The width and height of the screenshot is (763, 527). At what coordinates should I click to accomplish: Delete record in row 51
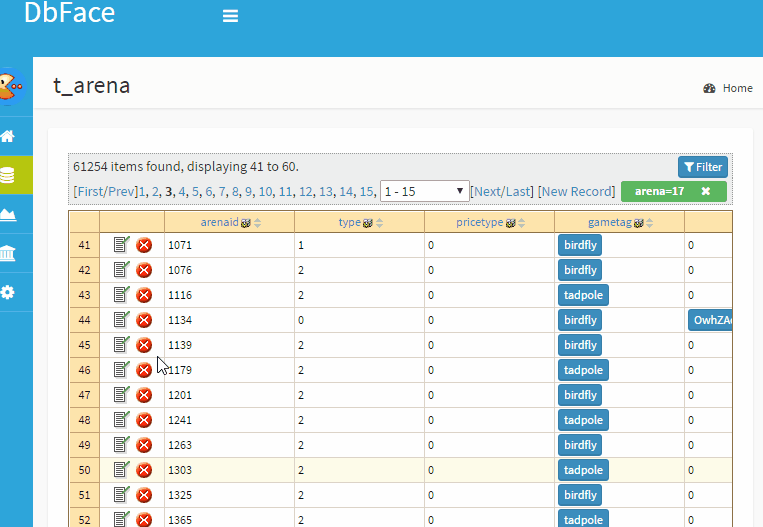(144, 495)
